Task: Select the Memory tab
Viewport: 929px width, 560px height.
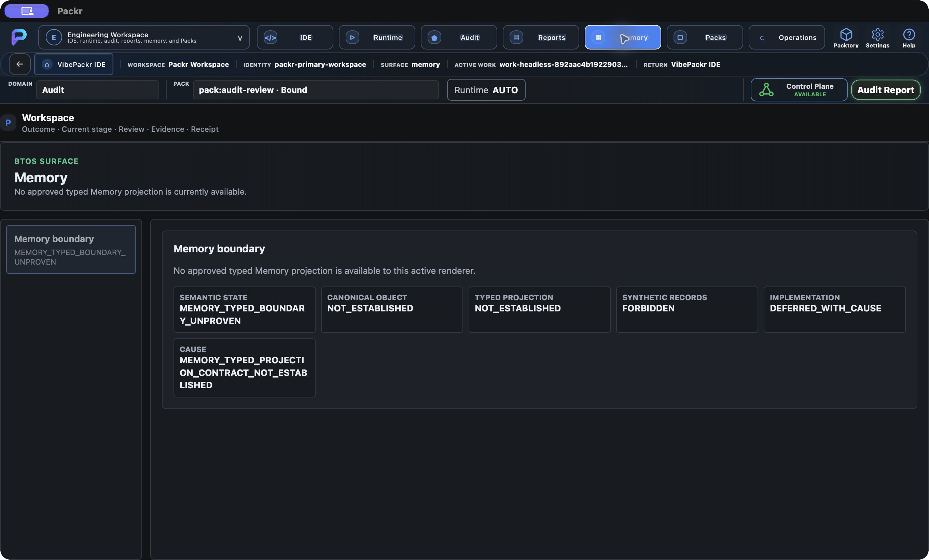Action: click(623, 37)
